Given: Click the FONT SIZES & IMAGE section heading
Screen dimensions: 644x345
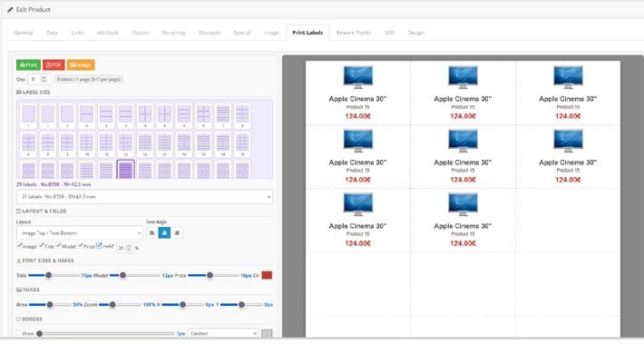Looking at the screenshot, I should point(45,261).
